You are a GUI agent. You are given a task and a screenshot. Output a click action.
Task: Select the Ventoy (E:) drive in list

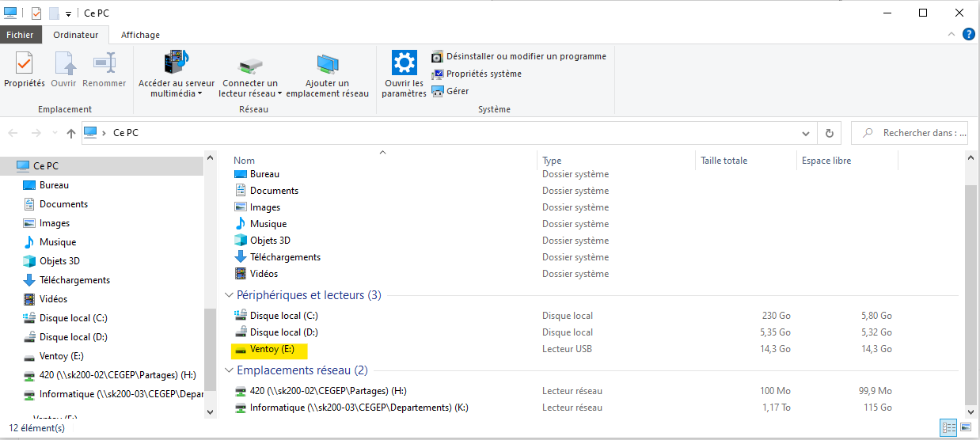(x=272, y=349)
